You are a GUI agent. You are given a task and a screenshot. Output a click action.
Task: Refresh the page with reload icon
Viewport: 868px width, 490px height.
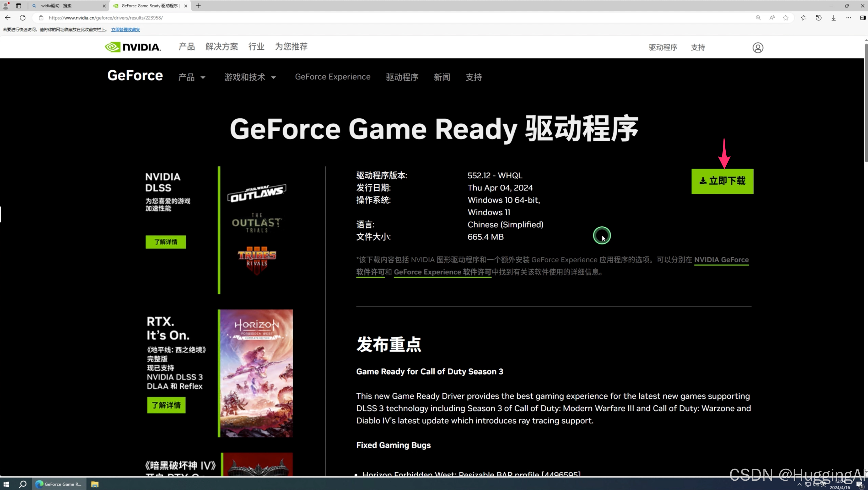[22, 18]
